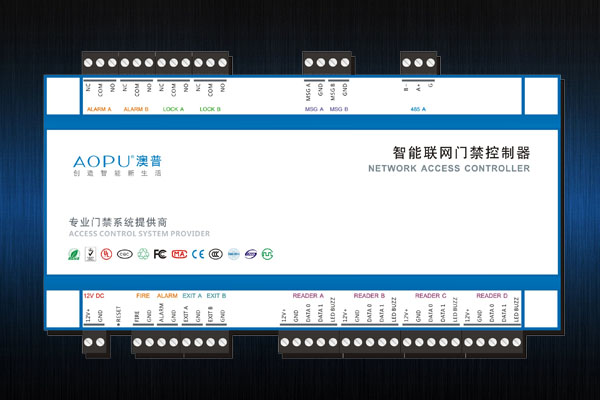Click the MSG A vertical pin label
This screenshot has height=400, width=600.
click(308, 92)
